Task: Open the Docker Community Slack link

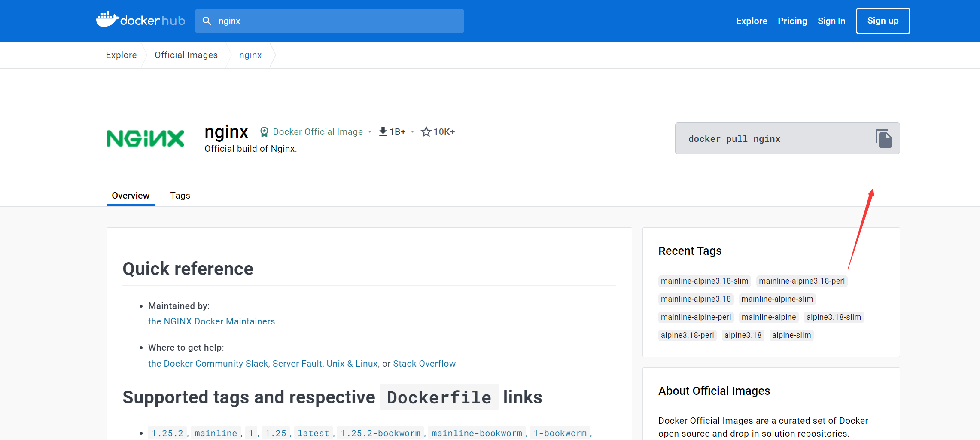Action: tap(208, 364)
